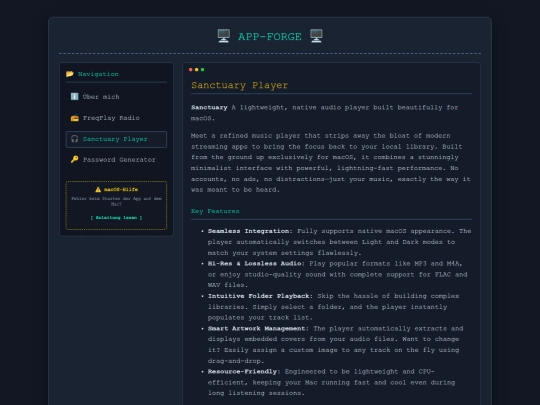This screenshot has width=540, height=405.
Task: Click the bold 'Sanctuary' intro word
Action: point(209,107)
